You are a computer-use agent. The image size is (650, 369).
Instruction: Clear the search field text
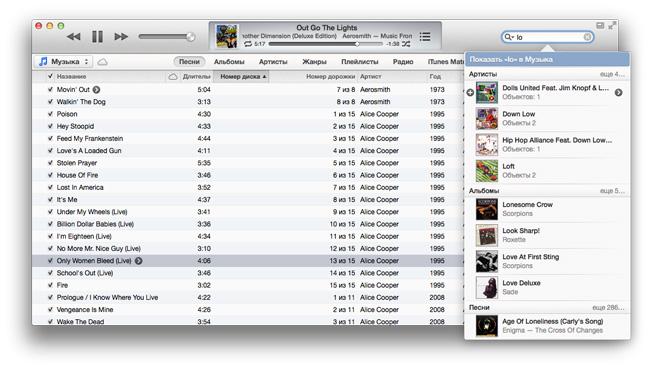click(587, 37)
